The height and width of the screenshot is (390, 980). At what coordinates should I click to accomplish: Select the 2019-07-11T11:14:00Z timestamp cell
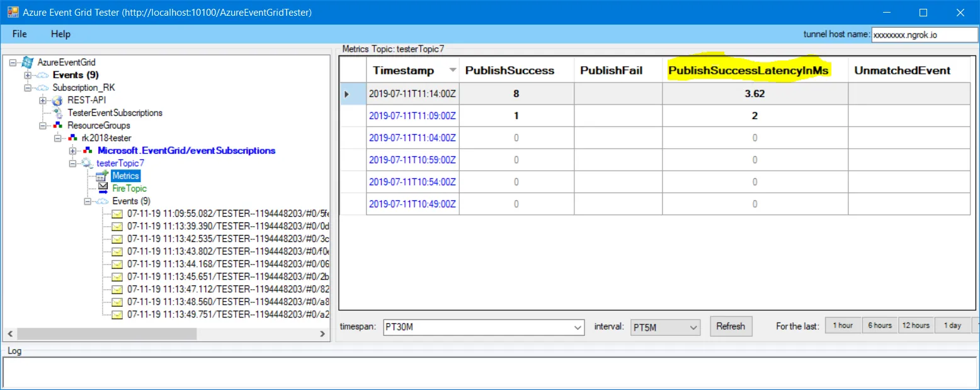pos(413,94)
